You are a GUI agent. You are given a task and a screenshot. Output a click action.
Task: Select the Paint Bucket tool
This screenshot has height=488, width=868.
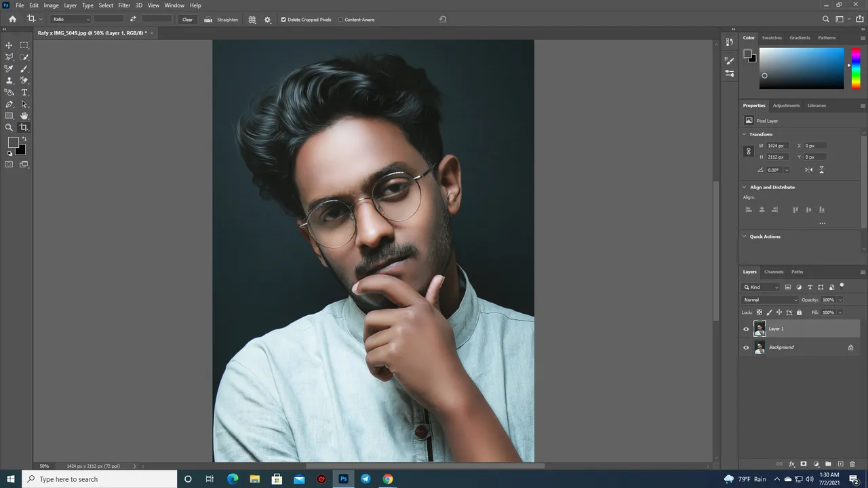[9, 92]
